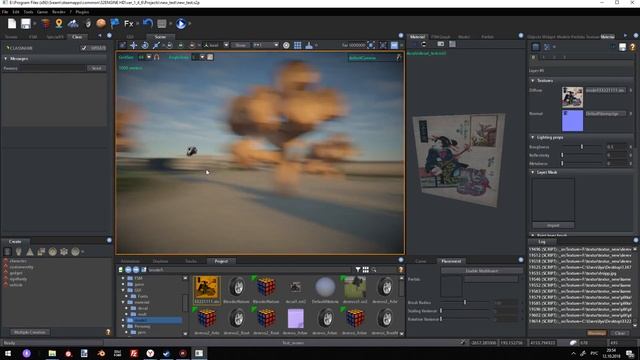Screen dimensions: 640x360
Task: Select the rotate gizmo tool in scene toolbar
Action: pyautogui.click(x=145, y=45)
